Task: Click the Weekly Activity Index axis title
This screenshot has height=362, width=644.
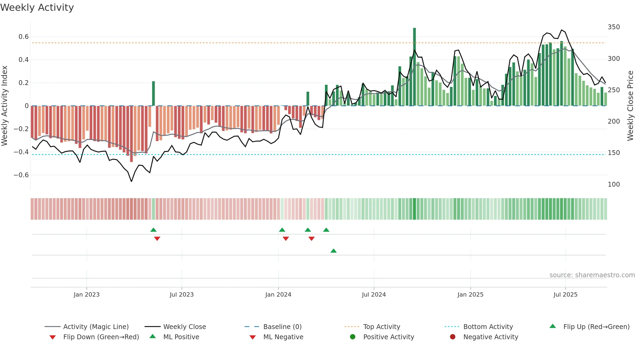Action: (4, 106)
